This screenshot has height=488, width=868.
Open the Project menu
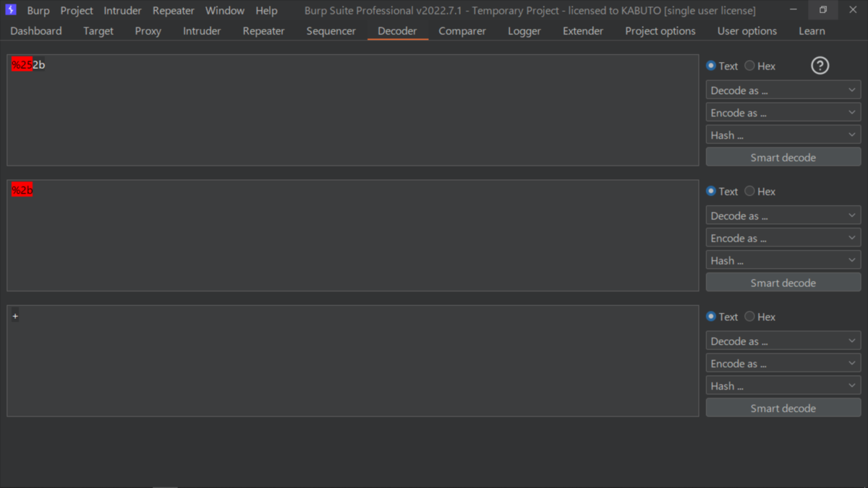click(x=77, y=11)
